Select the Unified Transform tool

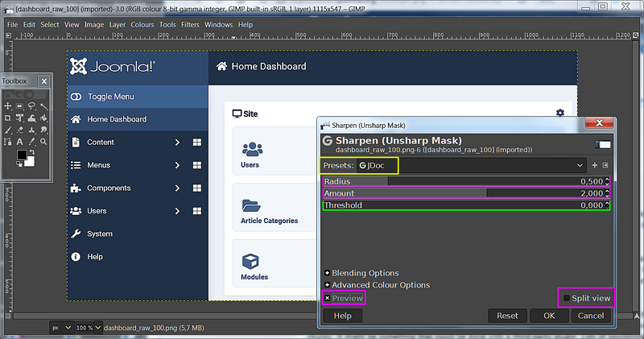tap(19, 118)
